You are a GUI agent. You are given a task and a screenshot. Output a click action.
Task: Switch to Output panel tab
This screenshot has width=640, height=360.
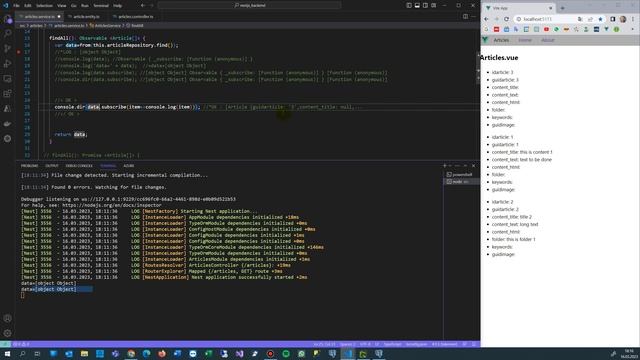coord(52,166)
